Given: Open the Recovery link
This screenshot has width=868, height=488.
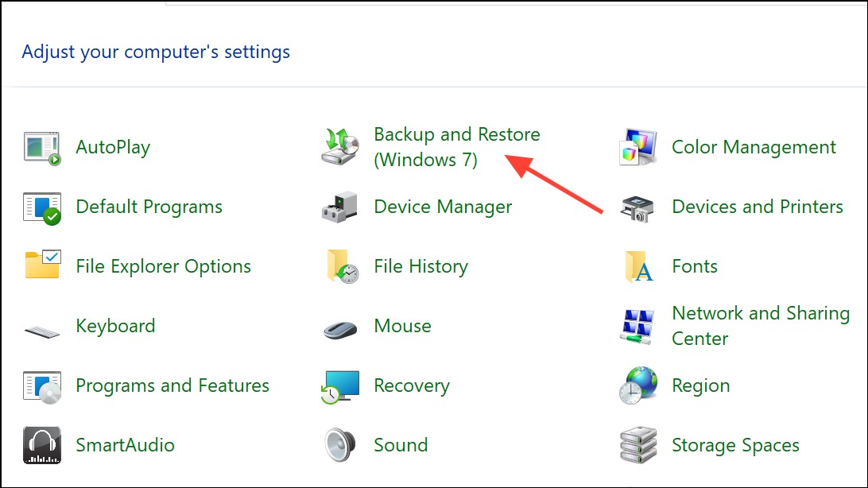Looking at the screenshot, I should (412, 385).
